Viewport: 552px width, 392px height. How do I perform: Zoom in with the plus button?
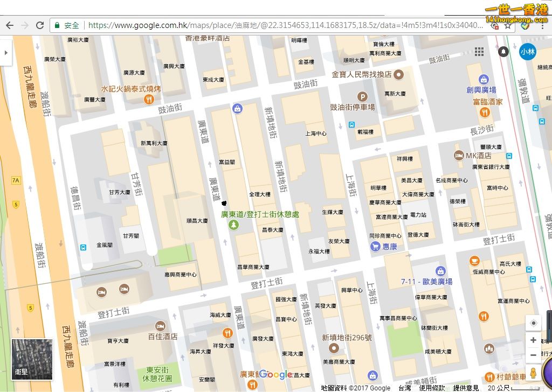pyautogui.click(x=534, y=340)
